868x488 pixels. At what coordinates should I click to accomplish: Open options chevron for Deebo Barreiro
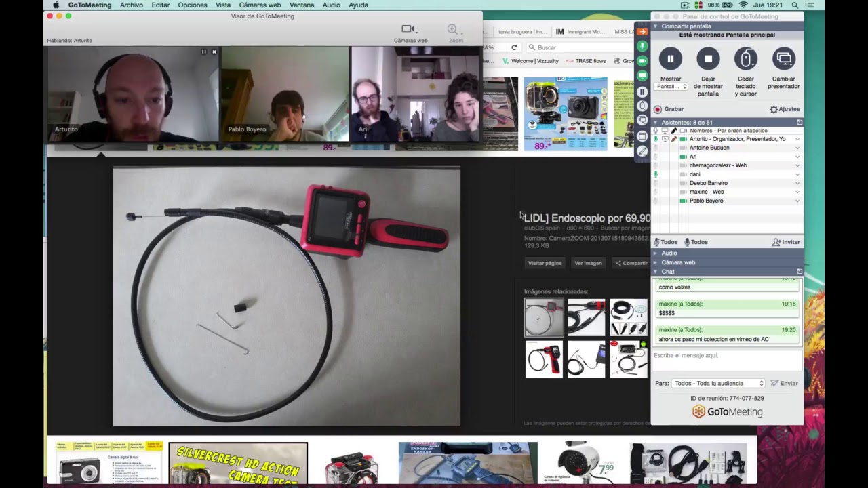[797, 183]
